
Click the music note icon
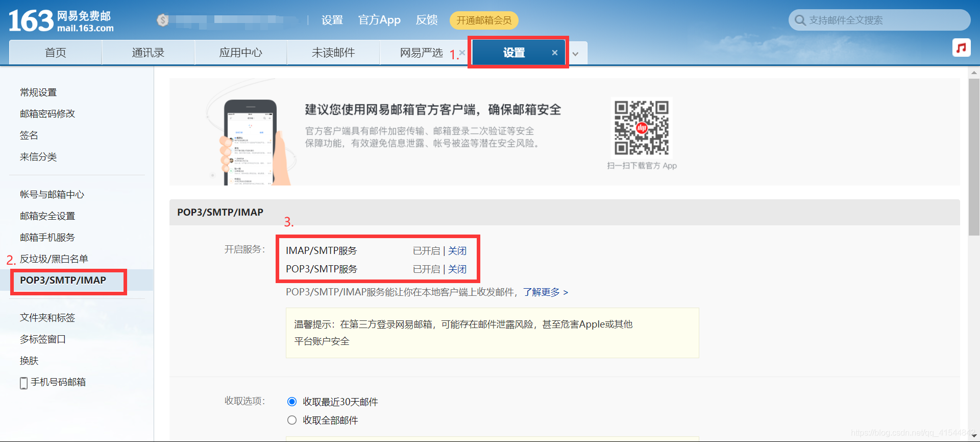tap(961, 48)
